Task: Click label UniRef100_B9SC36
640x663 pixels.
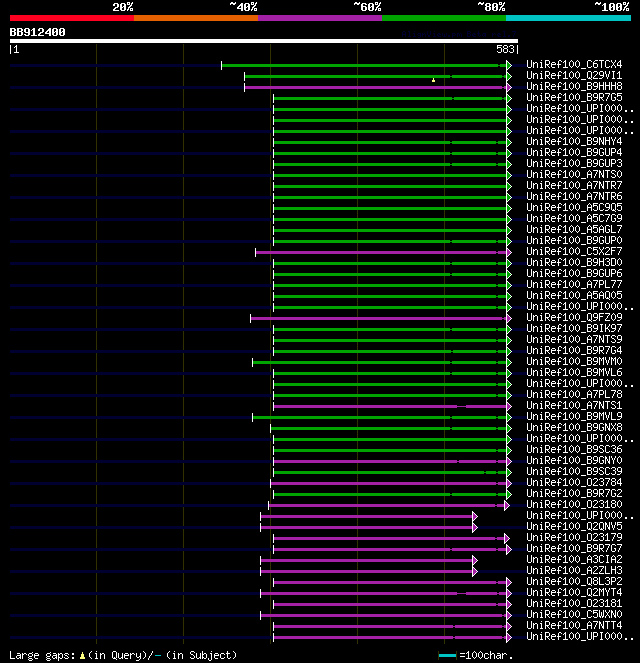Action: click(574, 449)
